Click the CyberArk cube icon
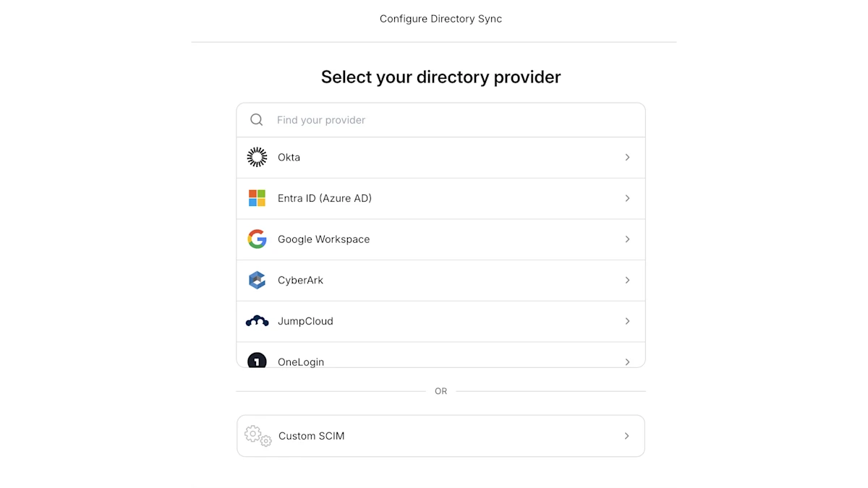Screen dimensions: 868x488 (257, 280)
